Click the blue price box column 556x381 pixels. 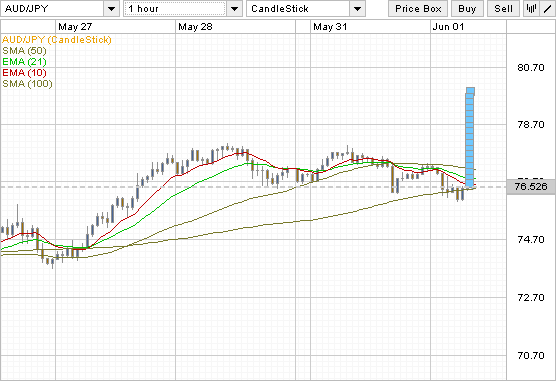pos(470,137)
